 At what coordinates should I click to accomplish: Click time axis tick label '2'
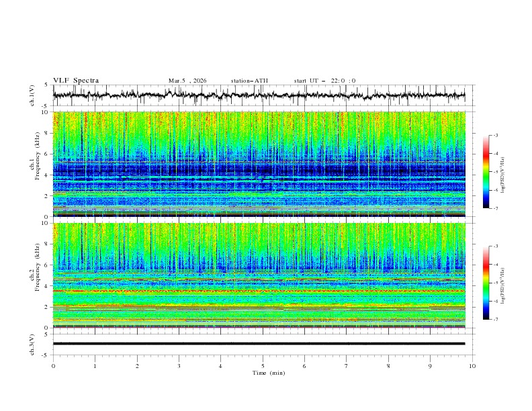coord(137,366)
